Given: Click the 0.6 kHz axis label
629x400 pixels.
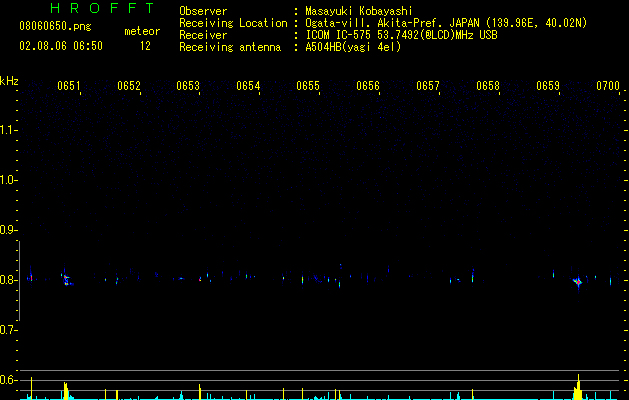Looking at the screenshot, I should [x=8, y=380].
